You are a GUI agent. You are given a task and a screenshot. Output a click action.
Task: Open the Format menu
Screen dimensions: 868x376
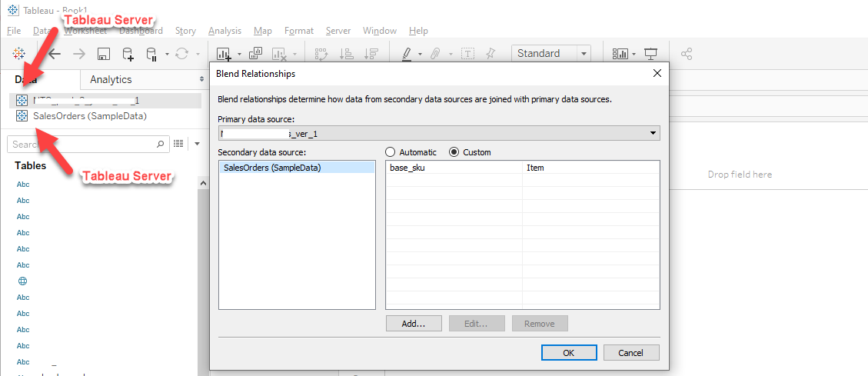[x=299, y=31]
